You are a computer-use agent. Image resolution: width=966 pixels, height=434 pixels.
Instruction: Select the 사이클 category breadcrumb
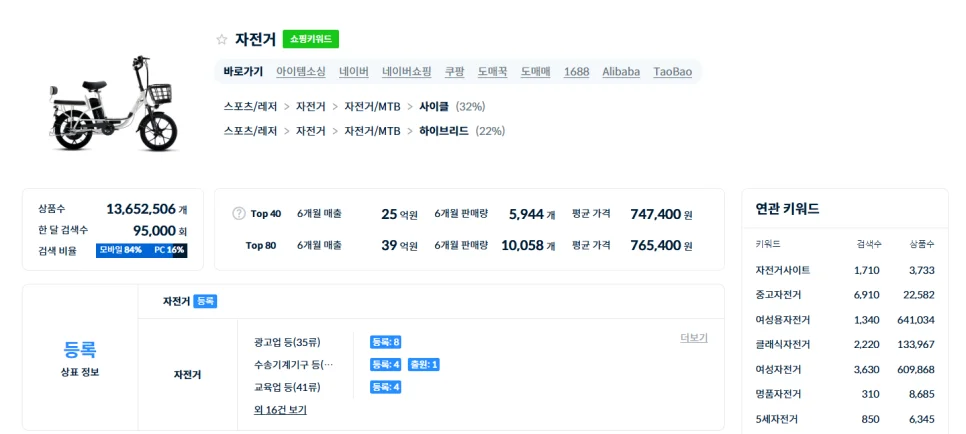coord(434,106)
